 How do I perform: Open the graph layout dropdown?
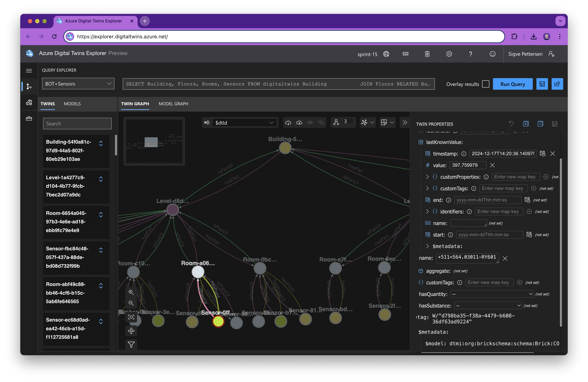coord(368,123)
